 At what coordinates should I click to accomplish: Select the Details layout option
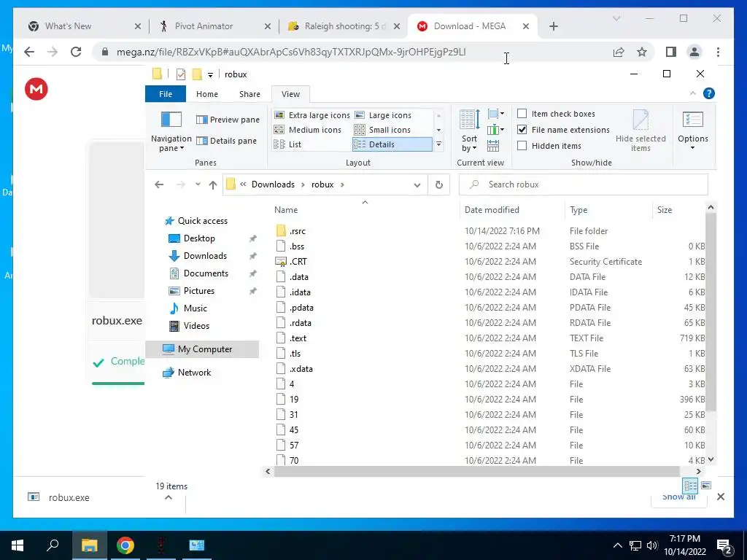(392, 144)
